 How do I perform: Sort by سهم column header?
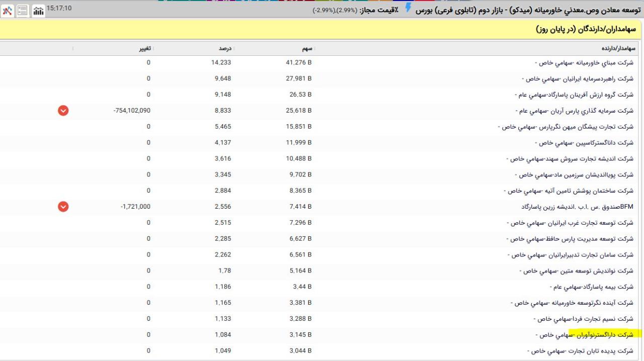307,49
